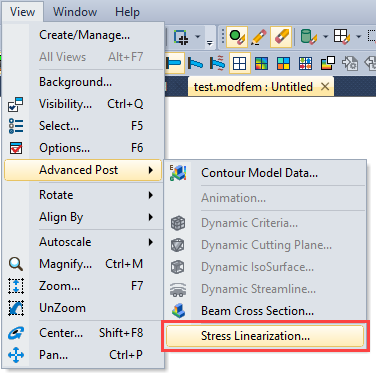
Task: Expand the Rotate submenu
Action: tap(83, 195)
